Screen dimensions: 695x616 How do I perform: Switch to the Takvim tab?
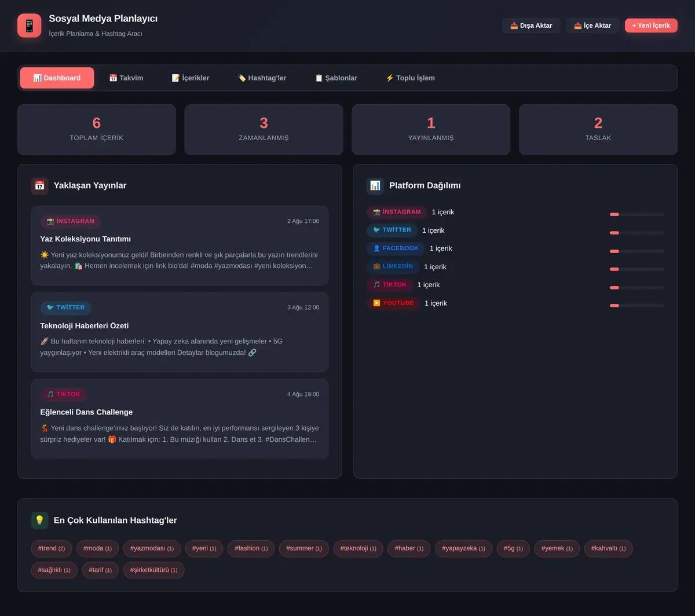[126, 78]
